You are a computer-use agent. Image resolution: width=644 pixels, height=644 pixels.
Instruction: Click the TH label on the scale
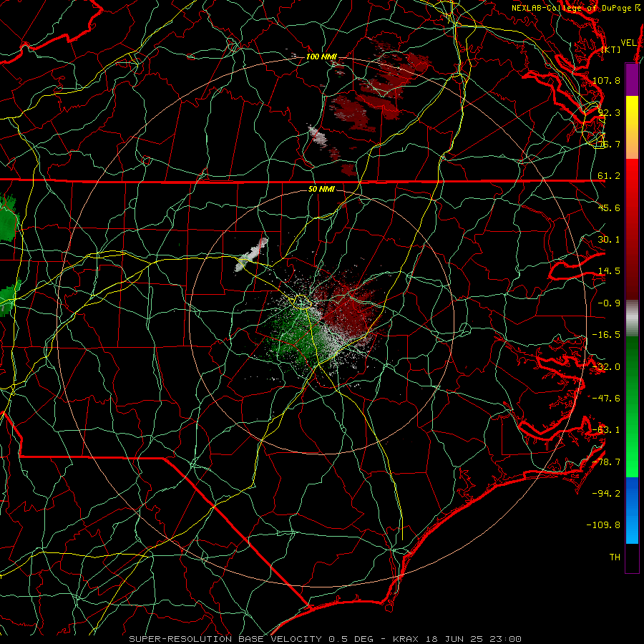pos(615,557)
